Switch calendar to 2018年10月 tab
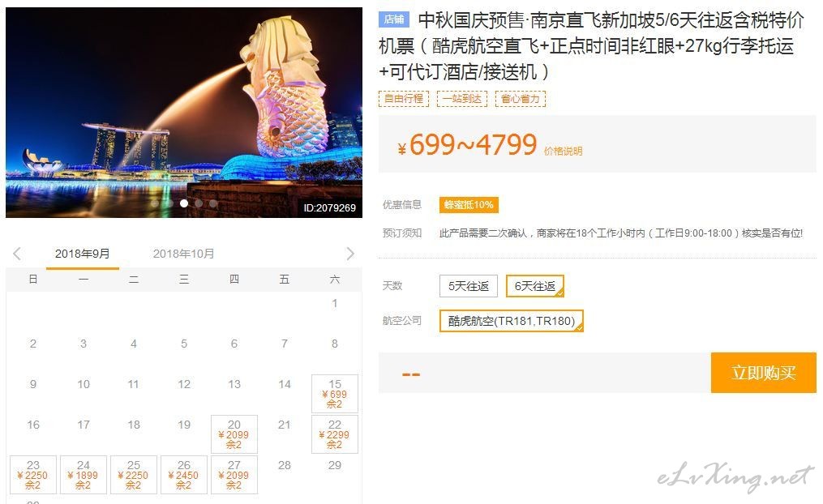823x504 pixels. point(184,254)
